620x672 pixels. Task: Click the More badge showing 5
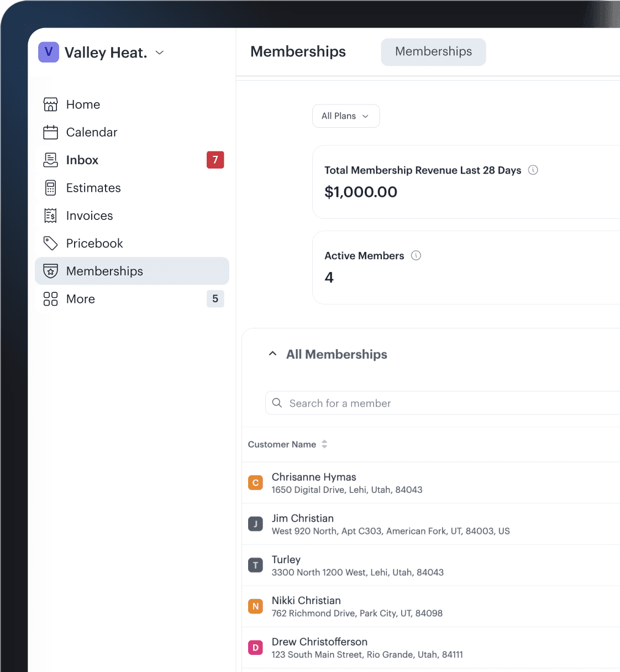(x=215, y=298)
